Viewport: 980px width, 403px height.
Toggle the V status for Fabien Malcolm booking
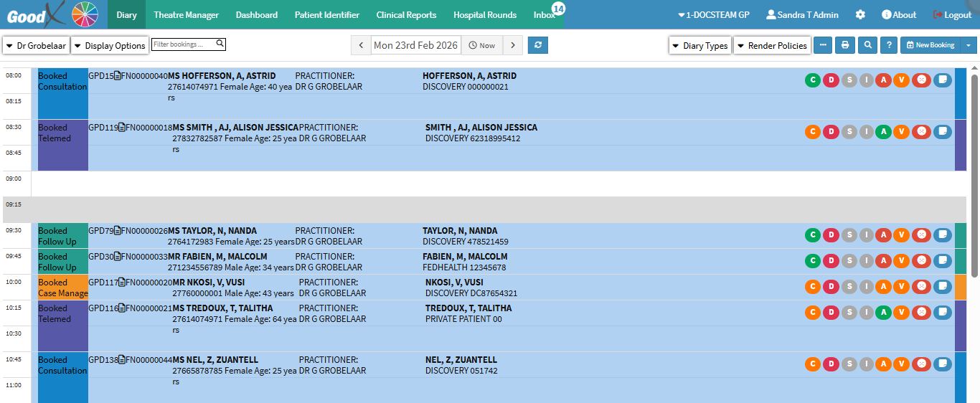[x=901, y=260]
